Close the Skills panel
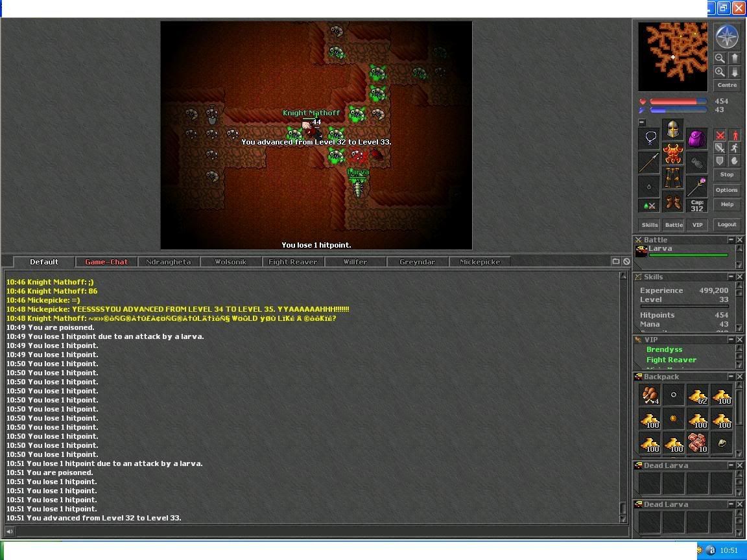The width and height of the screenshot is (747, 560). [740, 277]
